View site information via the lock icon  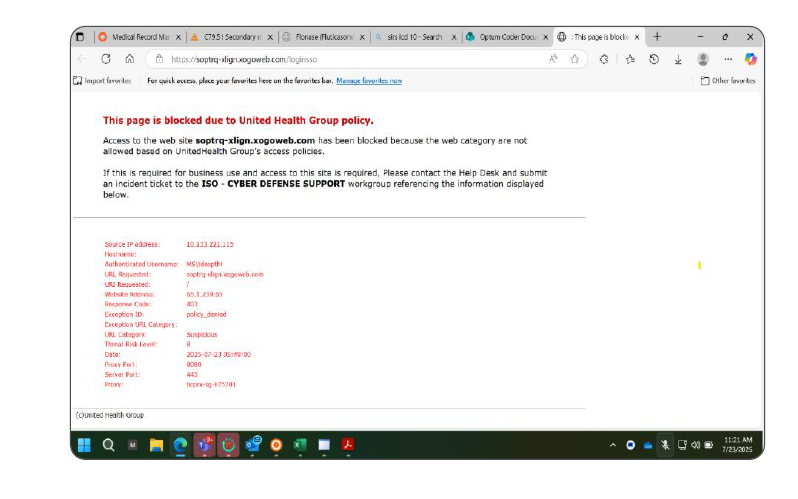[159, 59]
